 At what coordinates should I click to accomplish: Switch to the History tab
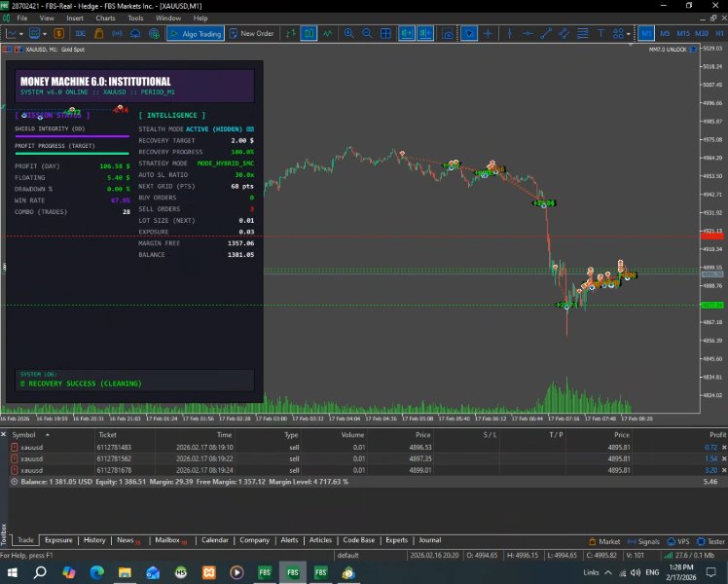click(x=94, y=540)
